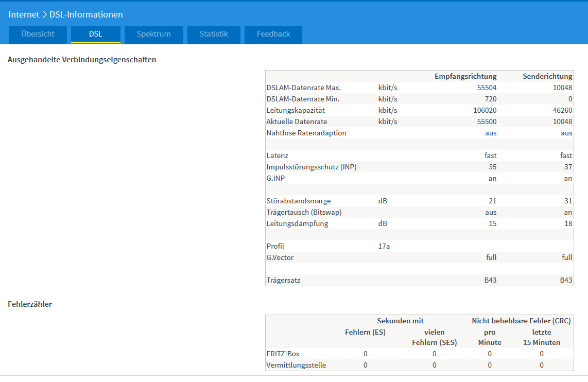Select the Vermittlungsstelle row label
Screen dimensions: 588x382
296,365
